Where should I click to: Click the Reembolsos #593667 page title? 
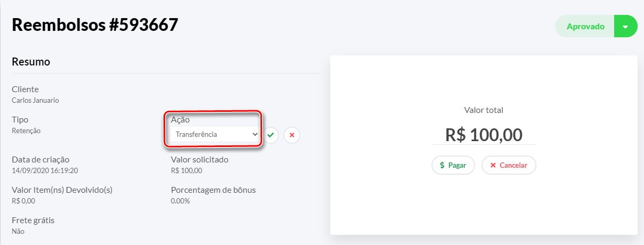(x=95, y=24)
